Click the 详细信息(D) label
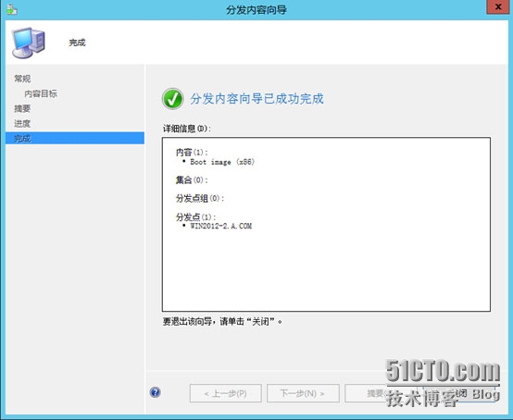 pyautogui.click(x=187, y=129)
